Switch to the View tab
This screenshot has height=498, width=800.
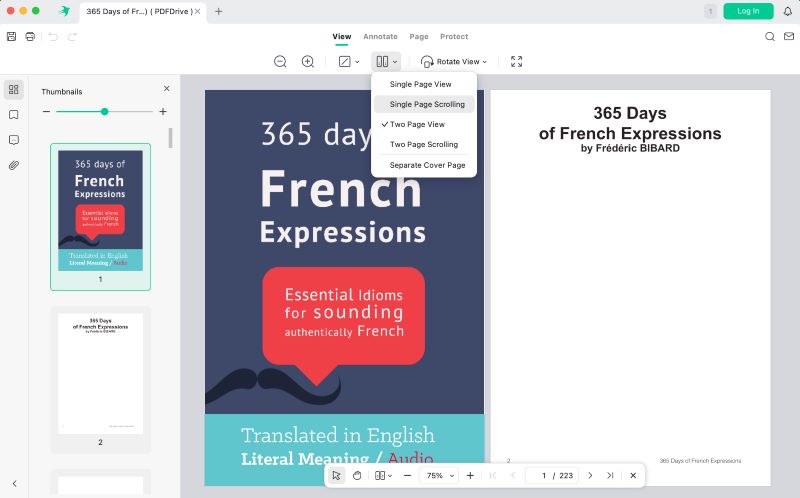[x=341, y=36]
